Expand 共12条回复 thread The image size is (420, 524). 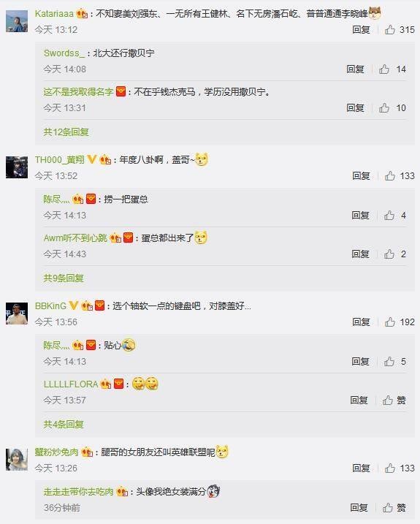pyautogui.click(x=66, y=132)
